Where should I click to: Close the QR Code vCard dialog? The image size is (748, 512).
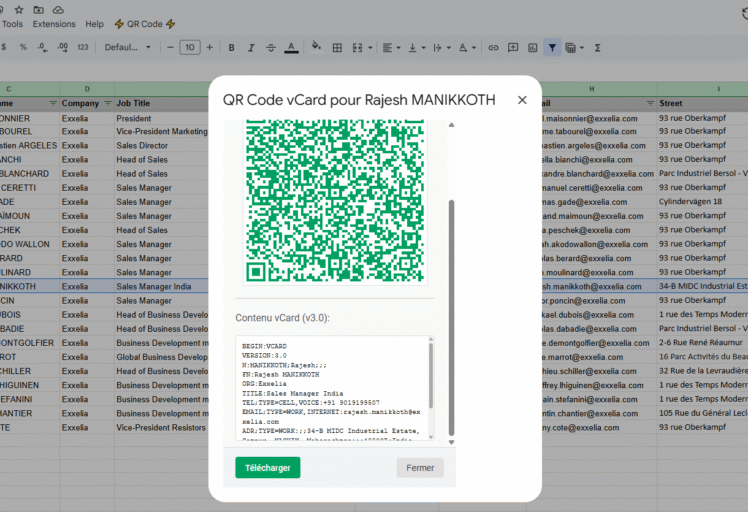(x=522, y=100)
